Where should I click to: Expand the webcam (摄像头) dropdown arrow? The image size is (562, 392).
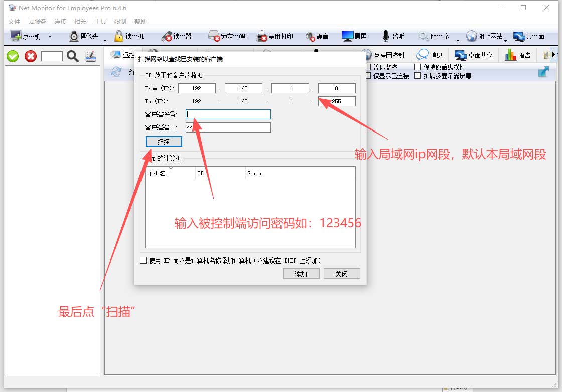(105, 40)
